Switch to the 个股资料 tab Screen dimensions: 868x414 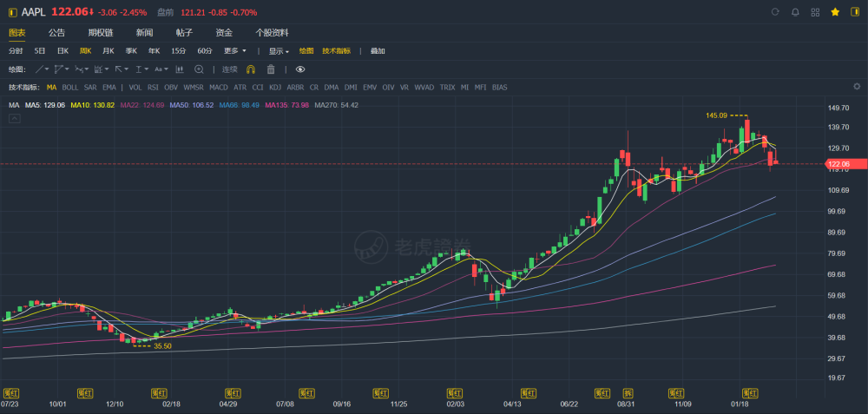(x=272, y=33)
